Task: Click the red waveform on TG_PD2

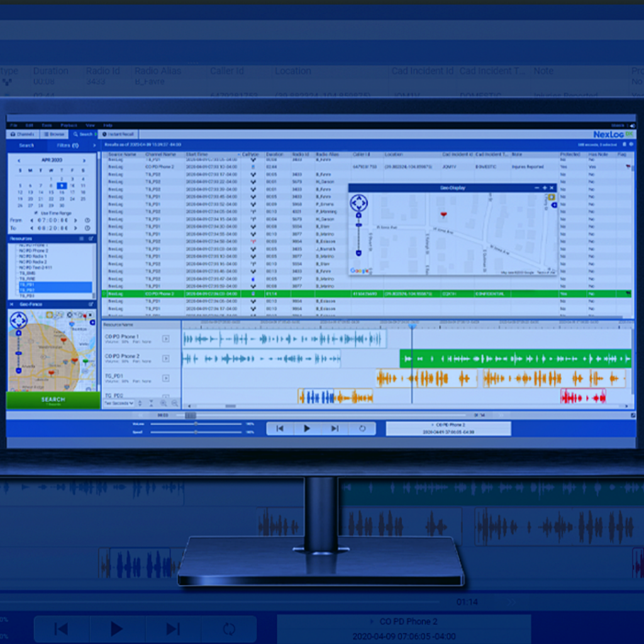Action: pyautogui.click(x=583, y=397)
